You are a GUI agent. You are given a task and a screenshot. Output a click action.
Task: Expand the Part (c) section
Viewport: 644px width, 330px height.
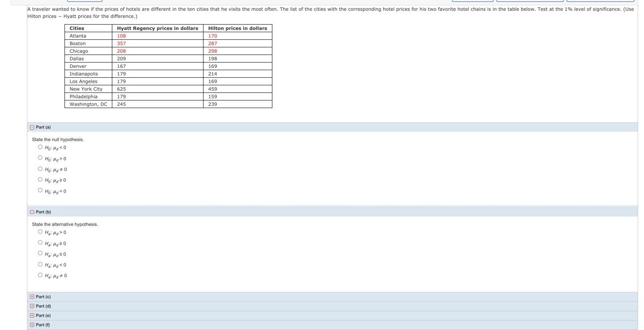tap(32, 297)
